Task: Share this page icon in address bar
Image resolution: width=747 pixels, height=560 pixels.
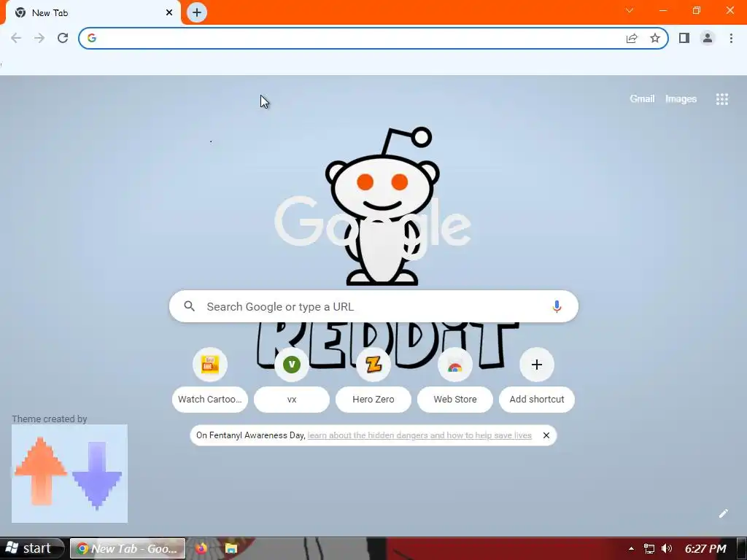Action: click(x=632, y=38)
